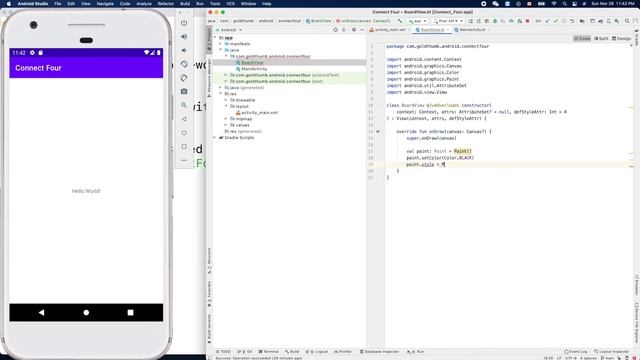
Task: Tap the phone's back navigation button
Action: coord(41,312)
